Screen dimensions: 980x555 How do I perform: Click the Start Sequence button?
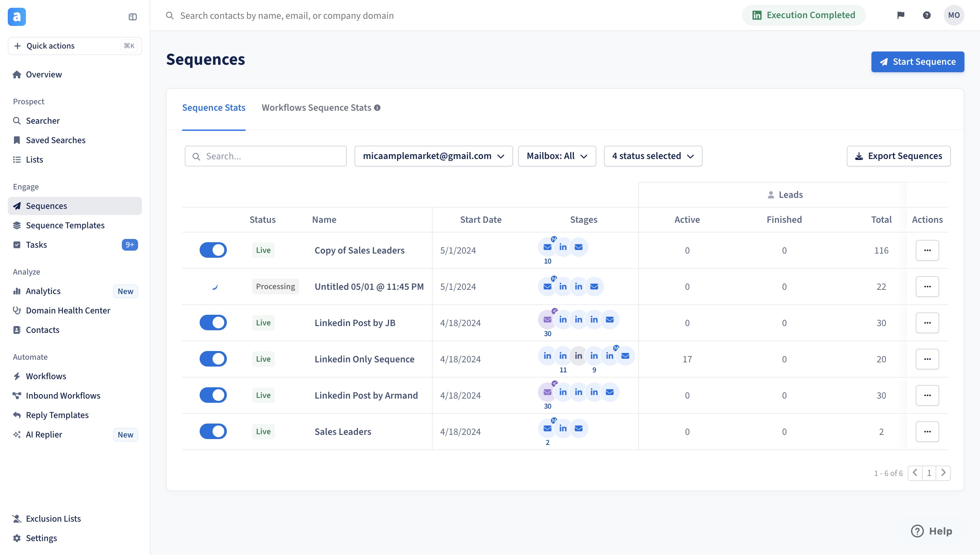tap(917, 62)
